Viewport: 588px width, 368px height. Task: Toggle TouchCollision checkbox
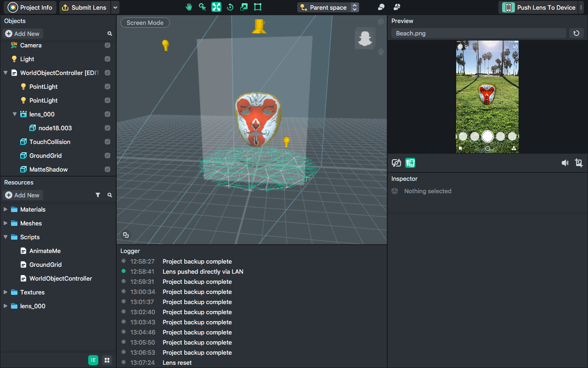[x=107, y=142]
